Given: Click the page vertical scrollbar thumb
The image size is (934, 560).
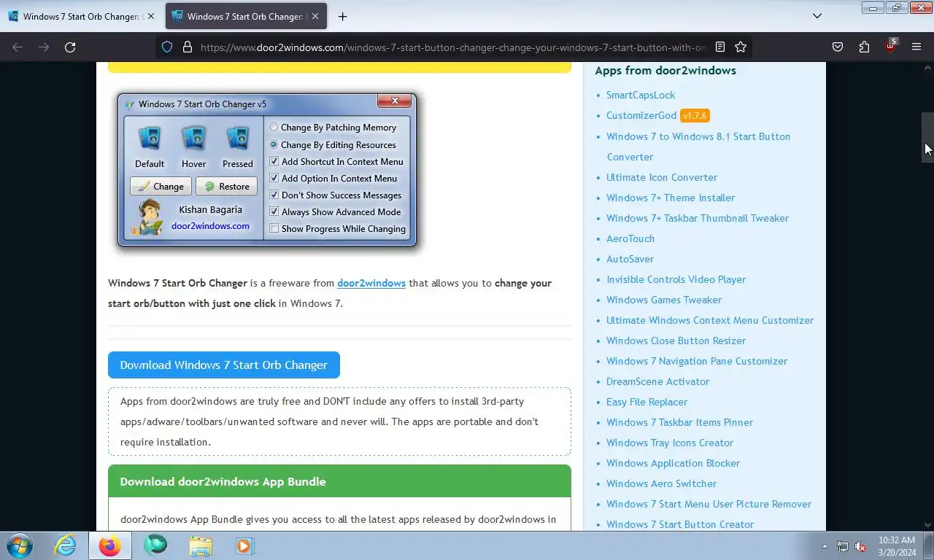Looking at the screenshot, I should tap(927, 137).
